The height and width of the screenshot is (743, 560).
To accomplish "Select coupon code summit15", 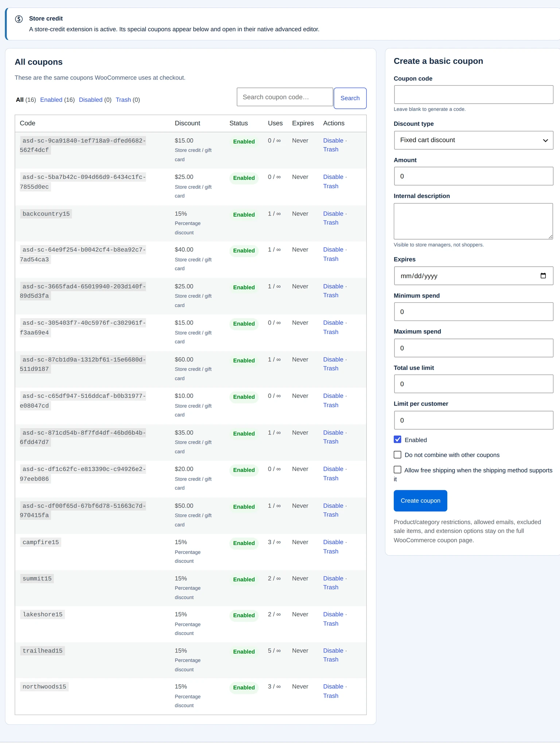I will tap(37, 578).
